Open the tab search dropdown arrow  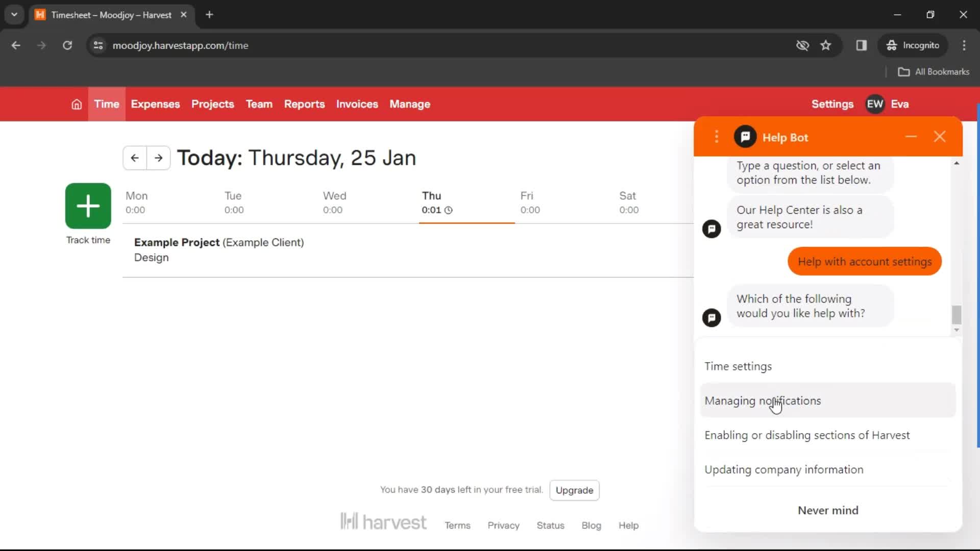14,15
